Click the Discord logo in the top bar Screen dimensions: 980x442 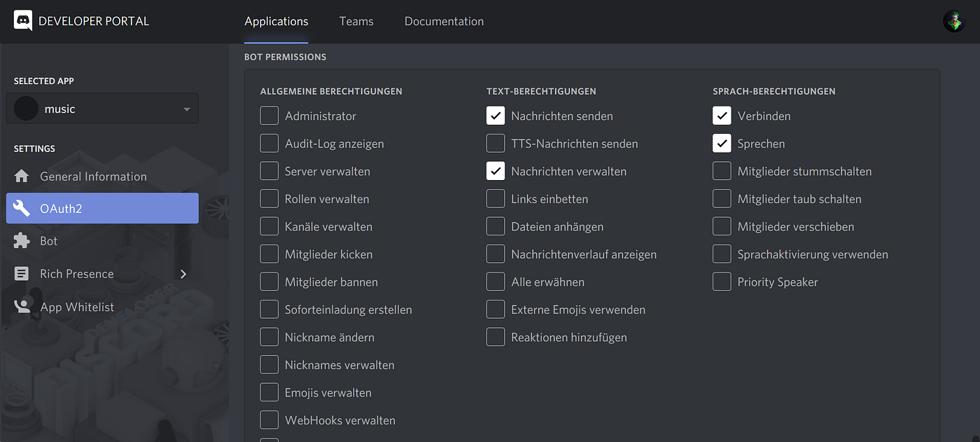point(23,20)
